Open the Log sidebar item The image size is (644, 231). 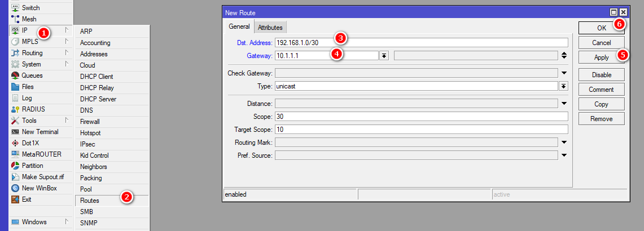[27, 98]
